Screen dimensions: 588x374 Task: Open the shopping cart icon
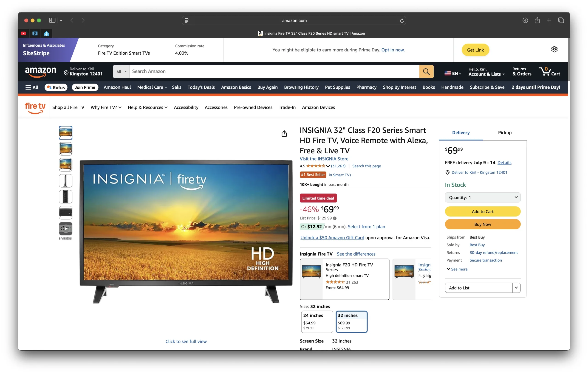pyautogui.click(x=549, y=72)
